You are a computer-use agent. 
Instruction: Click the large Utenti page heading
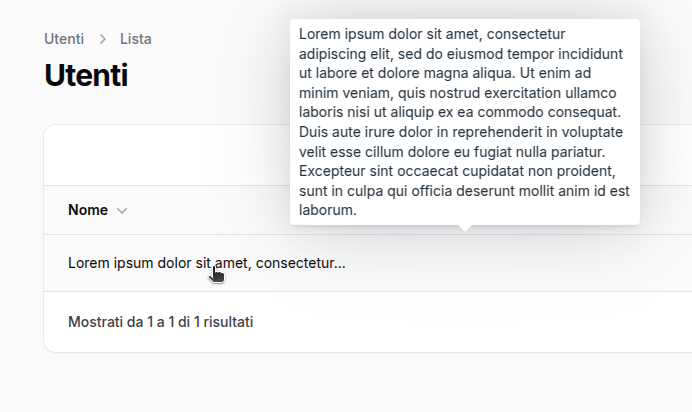click(86, 75)
